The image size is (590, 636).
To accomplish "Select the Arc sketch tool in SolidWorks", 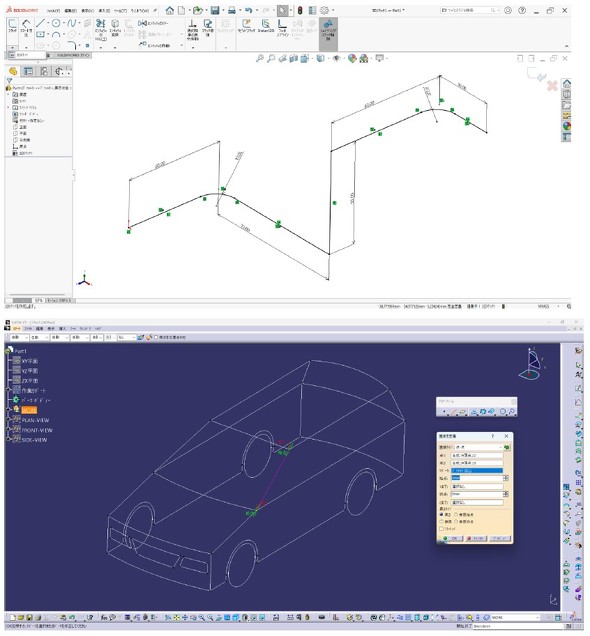I will (x=56, y=35).
